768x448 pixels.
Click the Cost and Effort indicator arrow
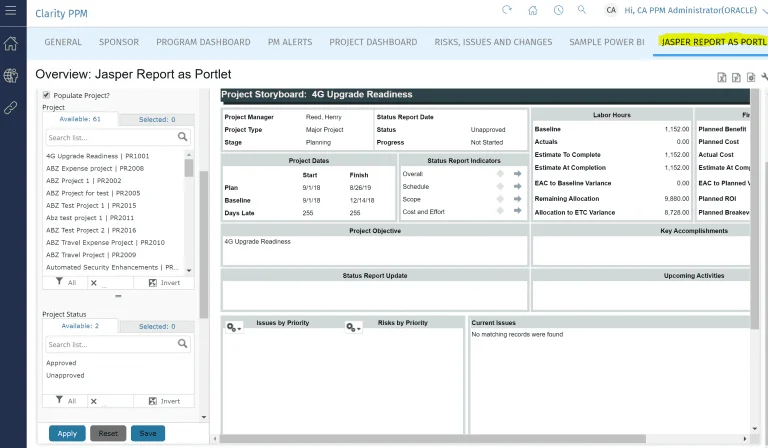click(517, 211)
